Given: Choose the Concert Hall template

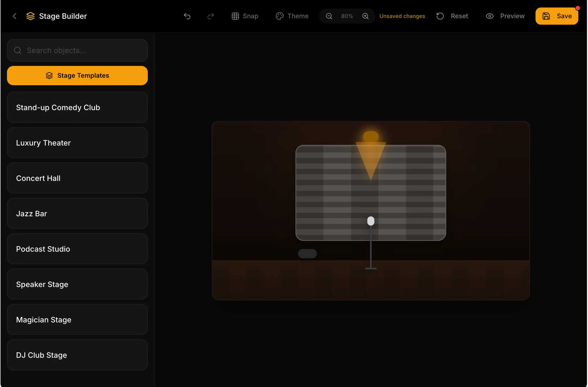Looking at the screenshot, I should (x=77, y=178).
